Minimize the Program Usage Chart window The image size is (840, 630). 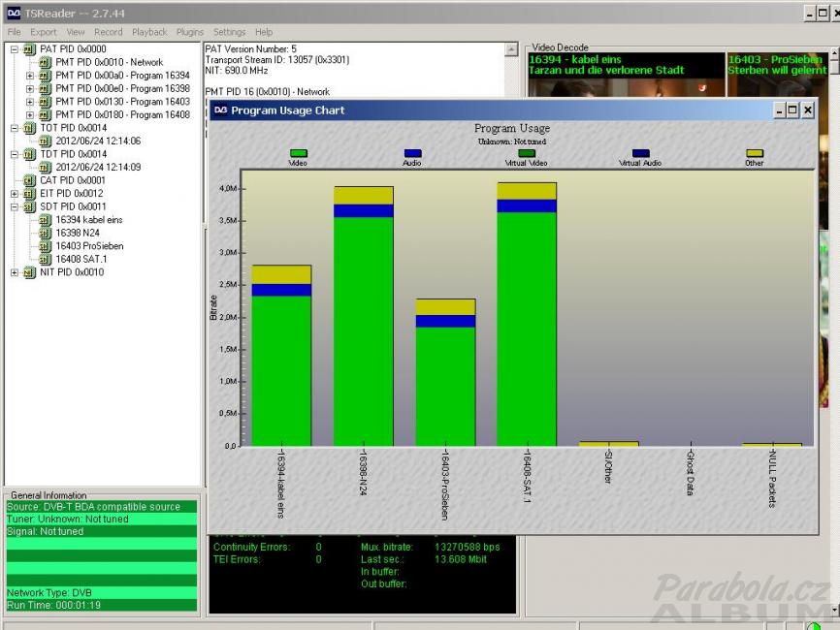780,110
